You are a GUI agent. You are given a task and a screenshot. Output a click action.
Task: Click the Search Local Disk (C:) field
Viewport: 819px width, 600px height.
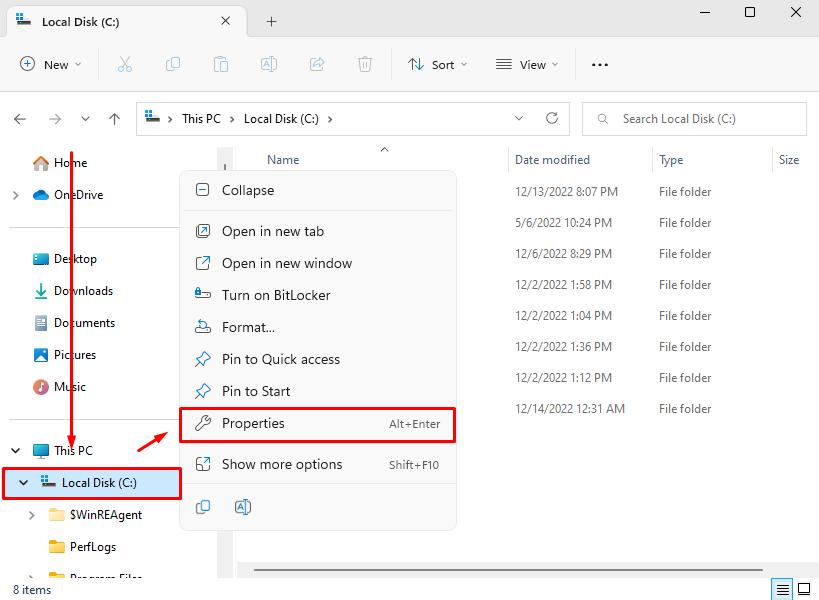click(x=694, y=119)
